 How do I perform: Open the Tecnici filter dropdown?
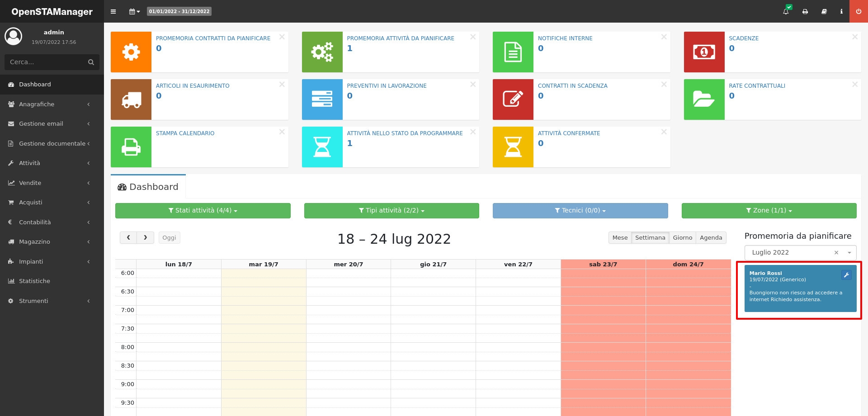(580, 211)
